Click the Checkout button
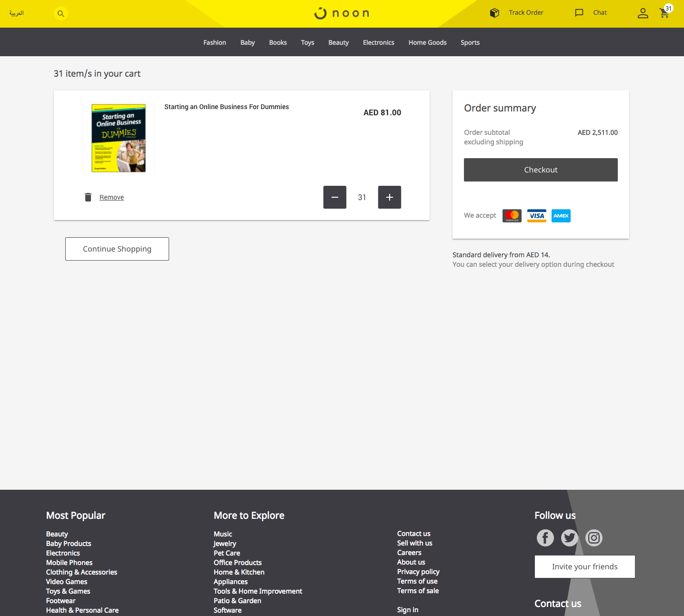This screenshot has width=684, height=616. [541, 170]
